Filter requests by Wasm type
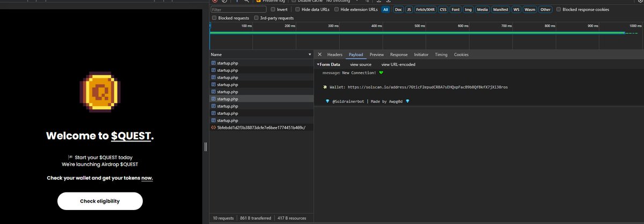 [x=530, y=10]
